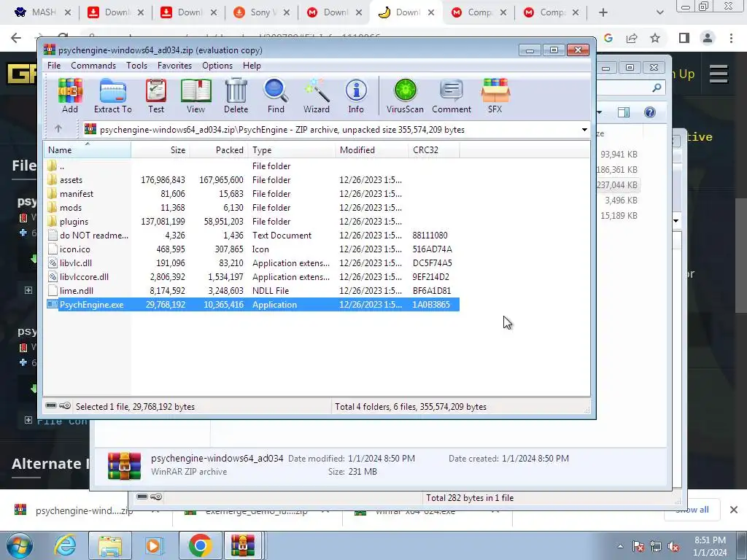The height and width of the screenshot is (560, 747).
Task: Click the Chrome share icon
Action: 632,38
